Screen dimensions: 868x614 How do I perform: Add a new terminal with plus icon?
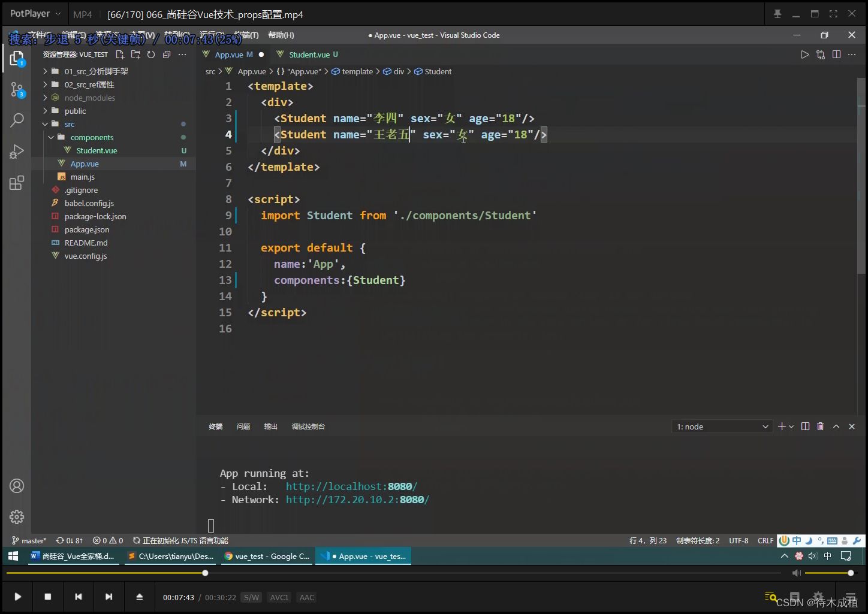(782, 427)
